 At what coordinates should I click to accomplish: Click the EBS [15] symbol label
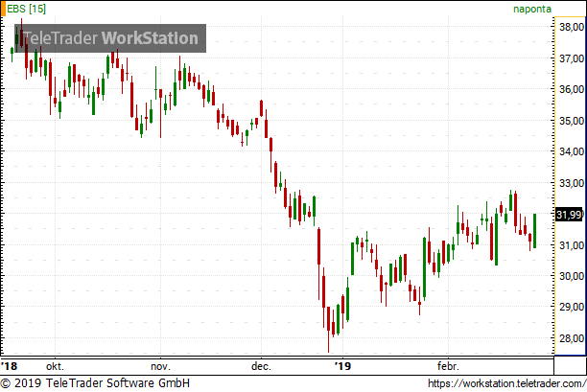coord(26,9)
